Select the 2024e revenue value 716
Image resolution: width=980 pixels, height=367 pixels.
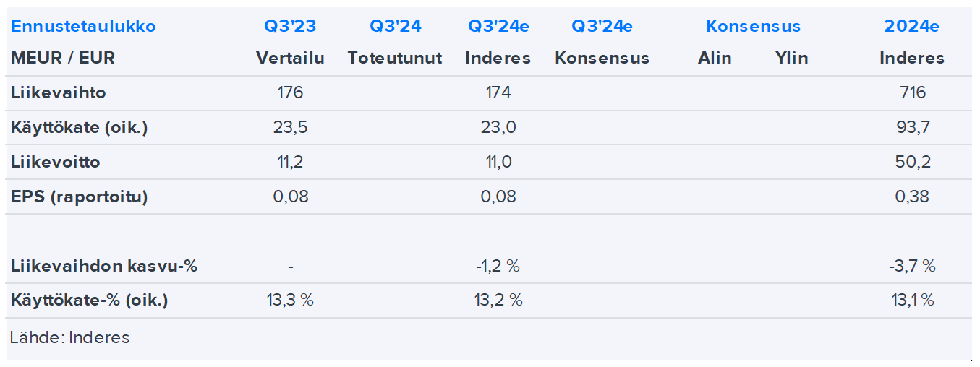pos(912,92)
